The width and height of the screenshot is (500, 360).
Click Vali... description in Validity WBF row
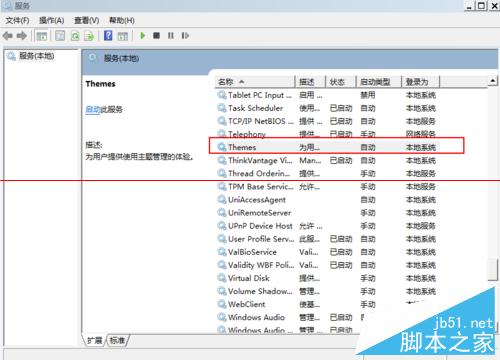(x=309, y=265)
